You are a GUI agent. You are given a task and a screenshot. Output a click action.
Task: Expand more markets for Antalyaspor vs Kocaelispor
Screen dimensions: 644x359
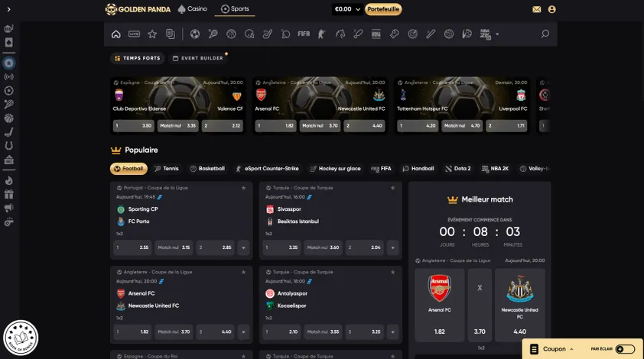pos(392,332)
